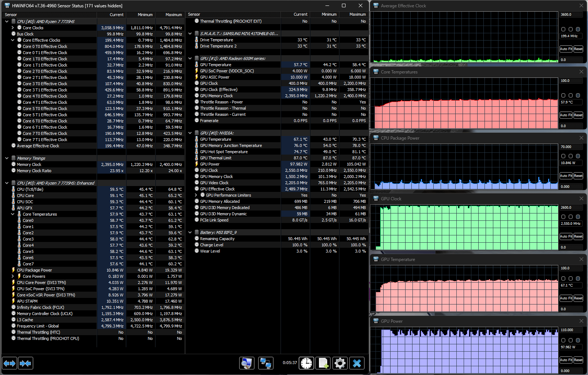
Task: Collapse the Core Effective Clocks group
Action: [x=13, y=40]
